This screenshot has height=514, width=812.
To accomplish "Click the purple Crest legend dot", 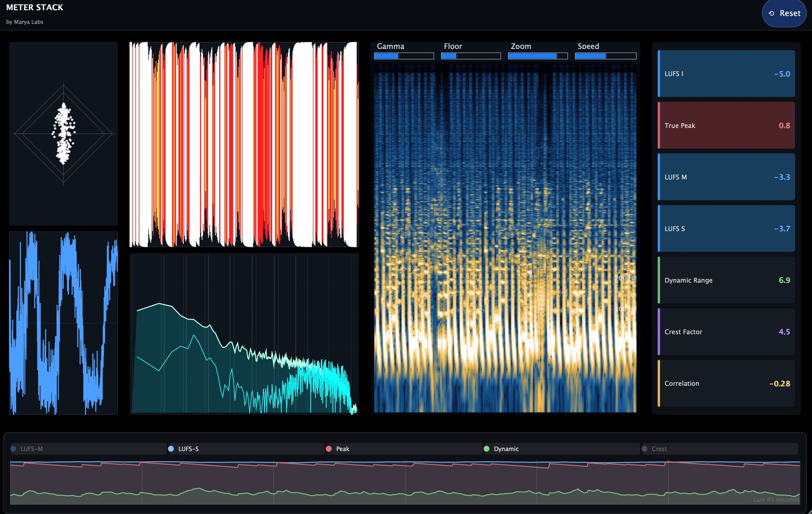I will [x=645, y=449].
